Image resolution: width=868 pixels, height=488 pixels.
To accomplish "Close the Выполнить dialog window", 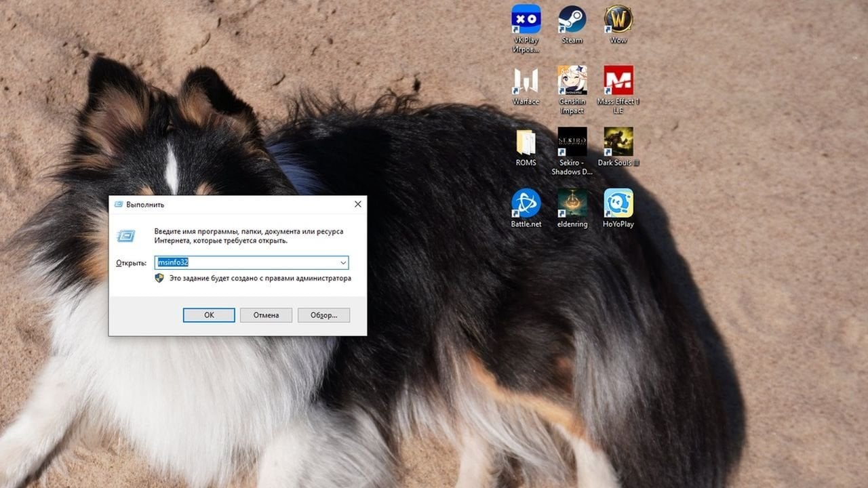I will [x=357, y=204].
